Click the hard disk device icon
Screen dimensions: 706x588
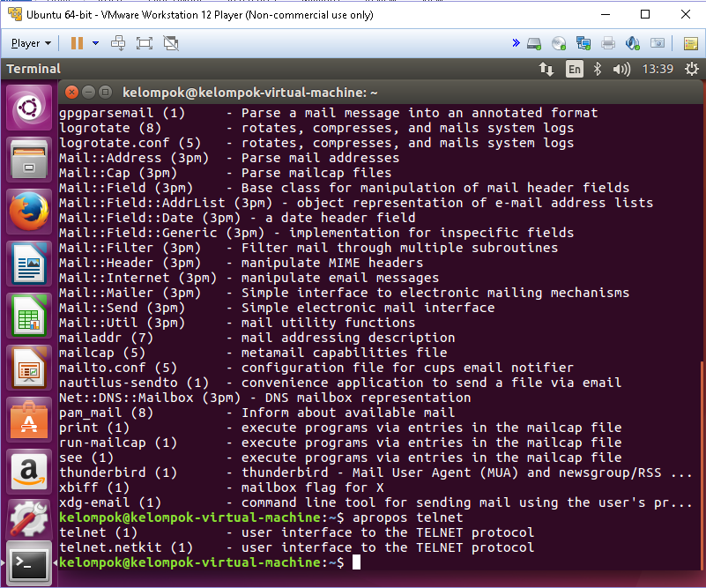click(534, 44)
